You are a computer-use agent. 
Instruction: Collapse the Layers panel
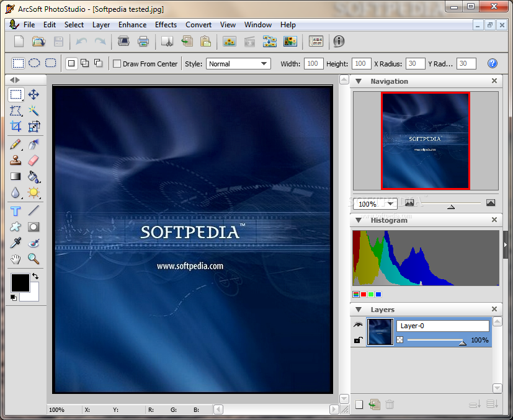(359, 310)
